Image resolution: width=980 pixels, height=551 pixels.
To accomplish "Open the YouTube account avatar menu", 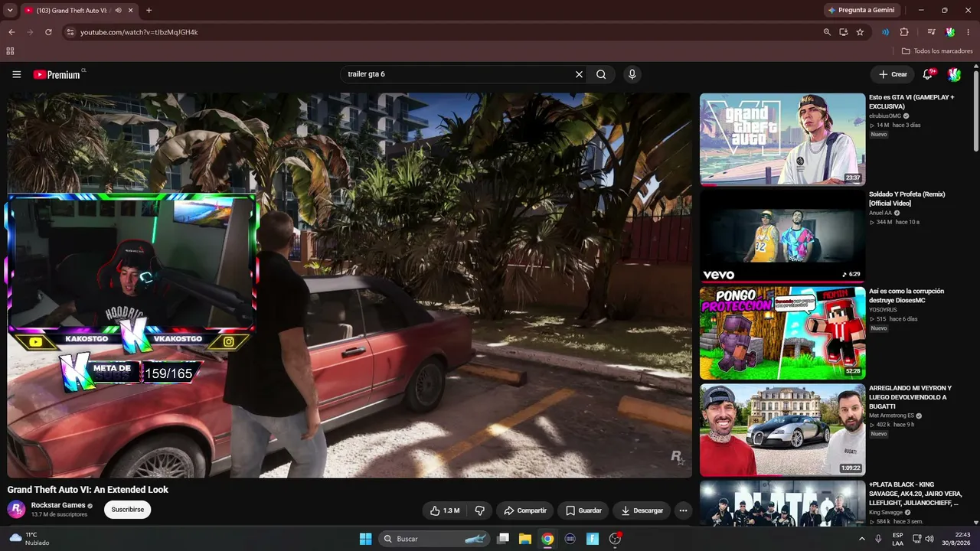I will [954, 74].
